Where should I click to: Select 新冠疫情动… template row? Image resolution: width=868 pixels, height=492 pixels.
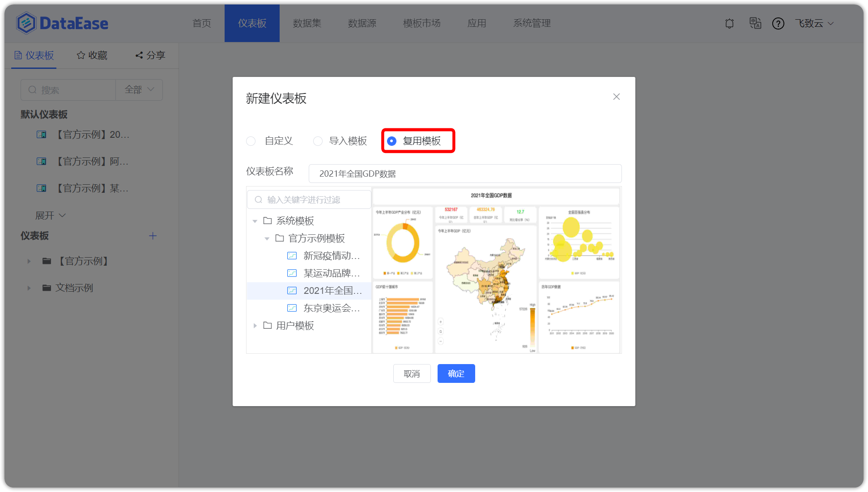point(309,255)
